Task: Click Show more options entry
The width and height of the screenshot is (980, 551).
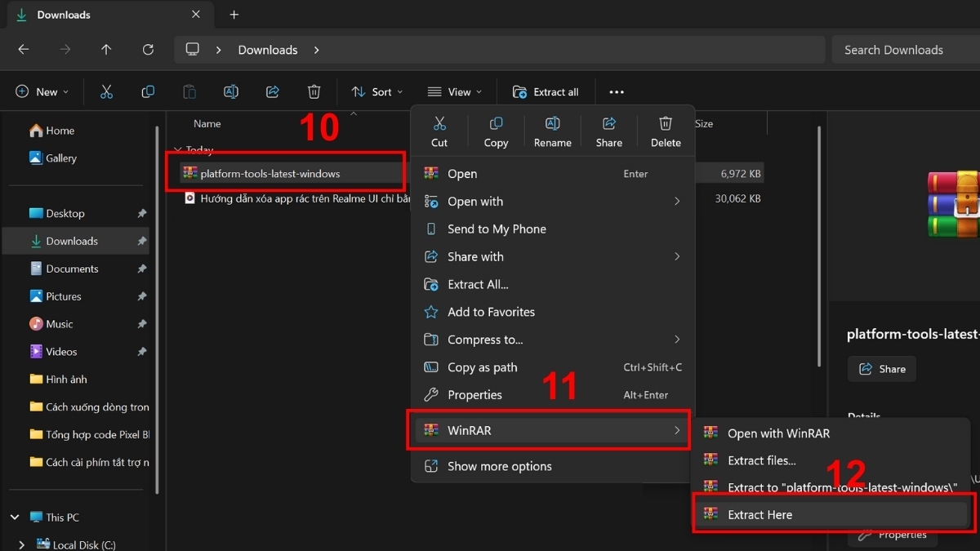Action: 499,466
